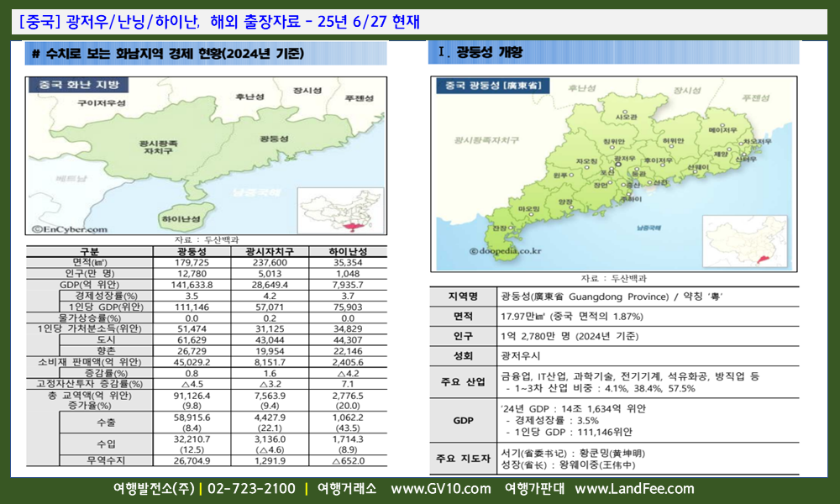Click the '도시' sub-row label
The width and height of the screenshot is (840, 504).
coord(106,340)
